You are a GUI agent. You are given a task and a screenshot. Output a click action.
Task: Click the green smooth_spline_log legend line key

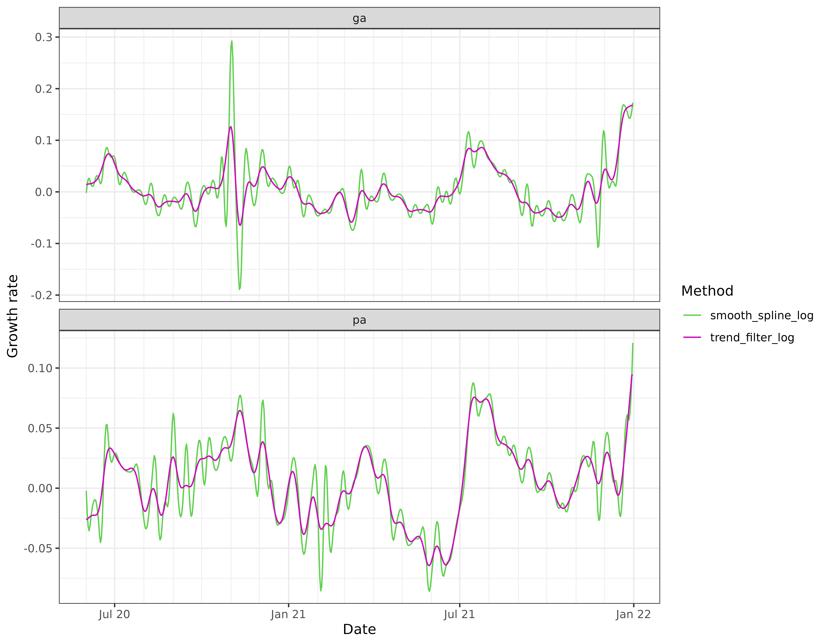pos(692,315)
